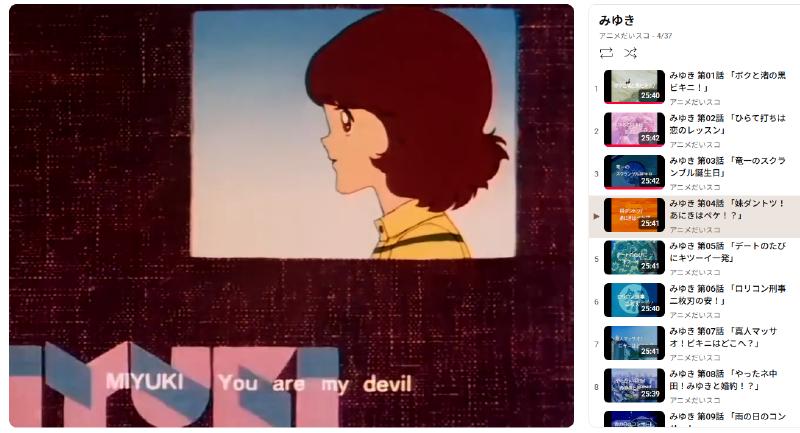Select episode 03 thumbnail in the playlist
This screenshot has width=800, height=433.
pyautogui.click(x=634, y=172)
